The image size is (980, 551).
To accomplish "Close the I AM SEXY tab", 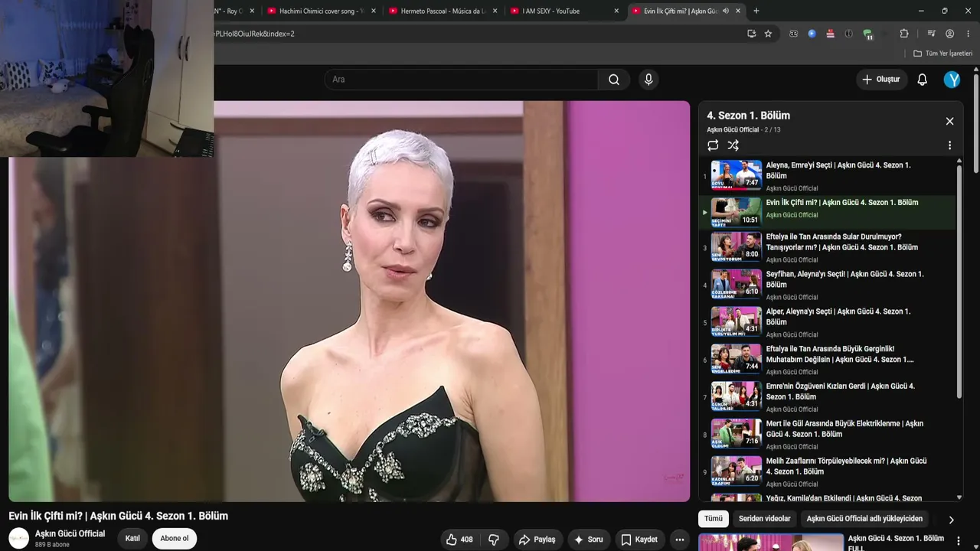I will pyautogui.click(x=616, y=11).
